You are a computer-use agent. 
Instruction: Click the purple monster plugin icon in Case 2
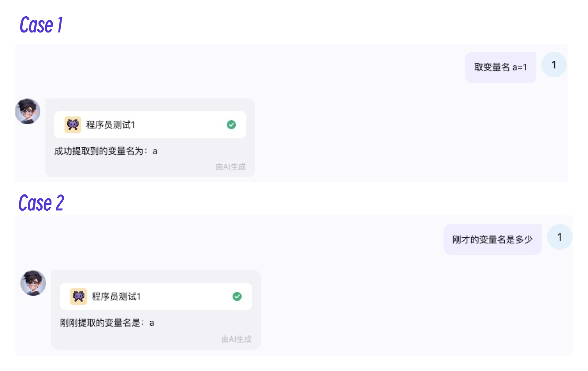coord(78,296)
